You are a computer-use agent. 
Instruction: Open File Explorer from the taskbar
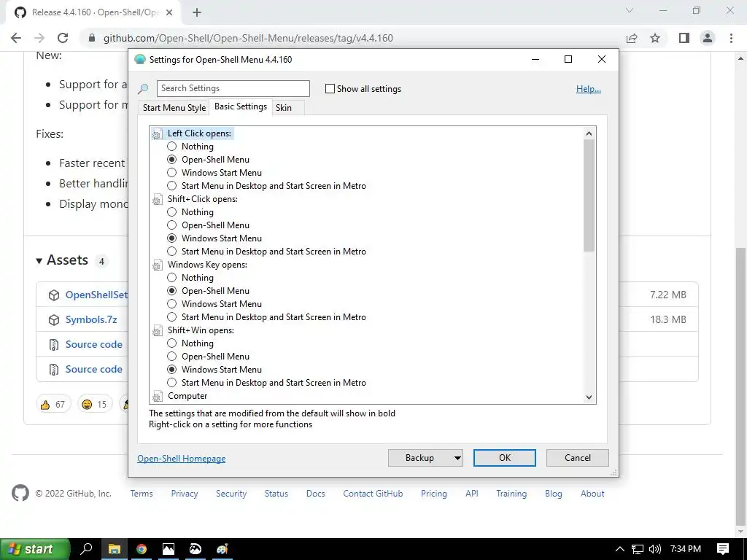tap(115, 549)
